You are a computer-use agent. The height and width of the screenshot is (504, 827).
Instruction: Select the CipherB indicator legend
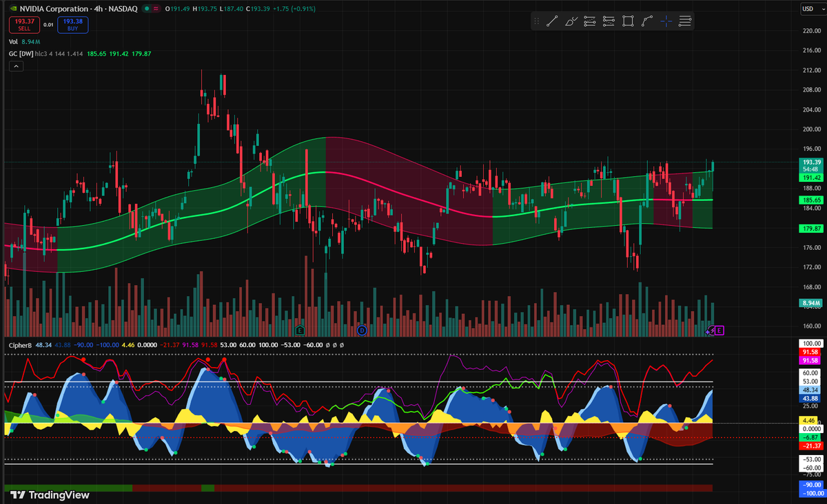pyautogui.click(x=21, y=344)
